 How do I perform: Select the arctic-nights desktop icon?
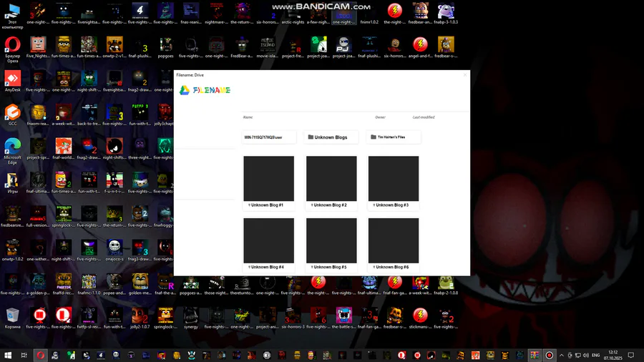pos(293,13)
